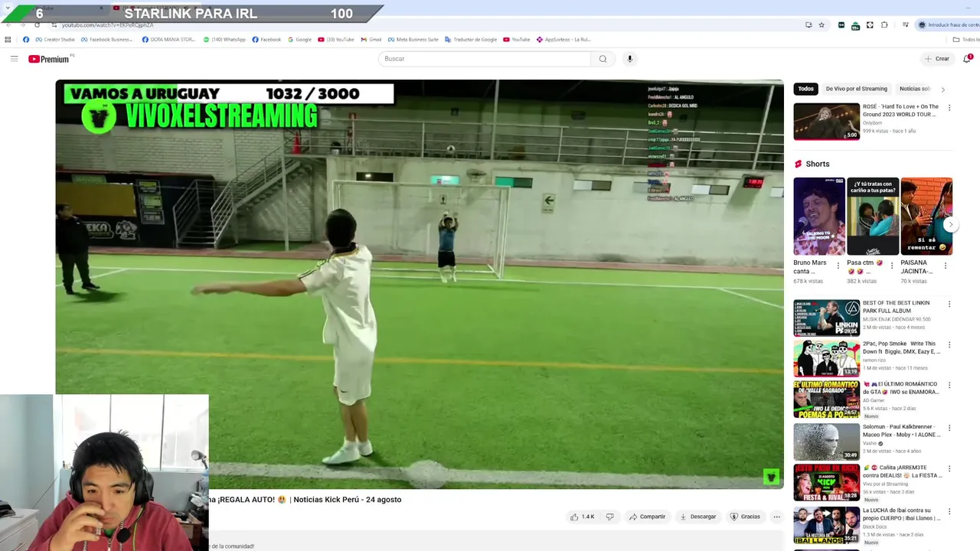Open Traductor de Google bookmark

point(471,40)
